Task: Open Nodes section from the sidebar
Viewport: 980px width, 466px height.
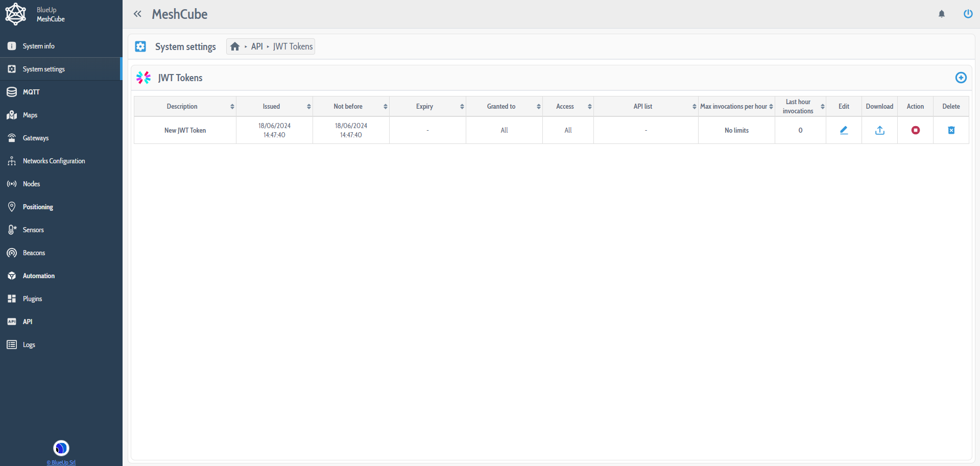Action: click(31, 184)
